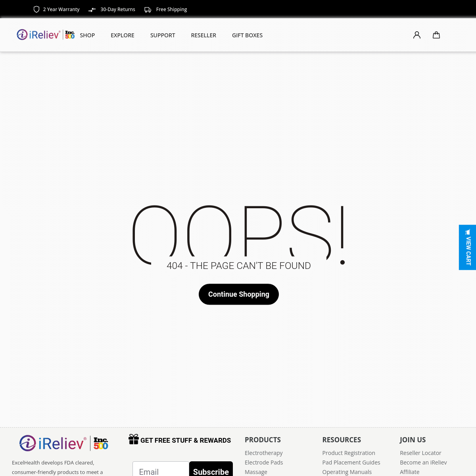
Task: Click the JOIN US footer heading
Action: (x=413, y=440)
